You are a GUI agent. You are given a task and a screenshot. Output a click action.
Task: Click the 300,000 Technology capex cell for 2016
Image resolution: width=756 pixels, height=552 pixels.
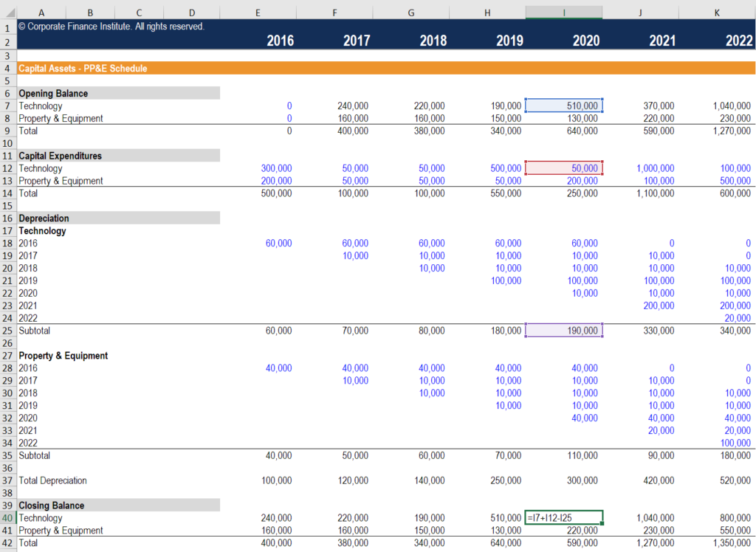tap(276, 168)
